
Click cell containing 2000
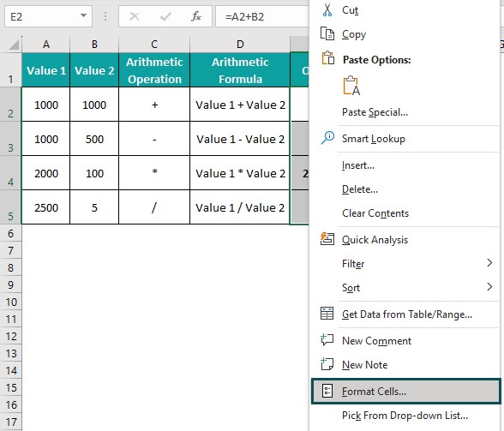point(46,173)
